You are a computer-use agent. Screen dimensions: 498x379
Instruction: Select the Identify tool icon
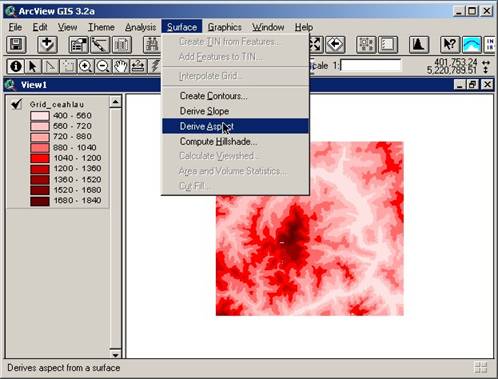15,66
